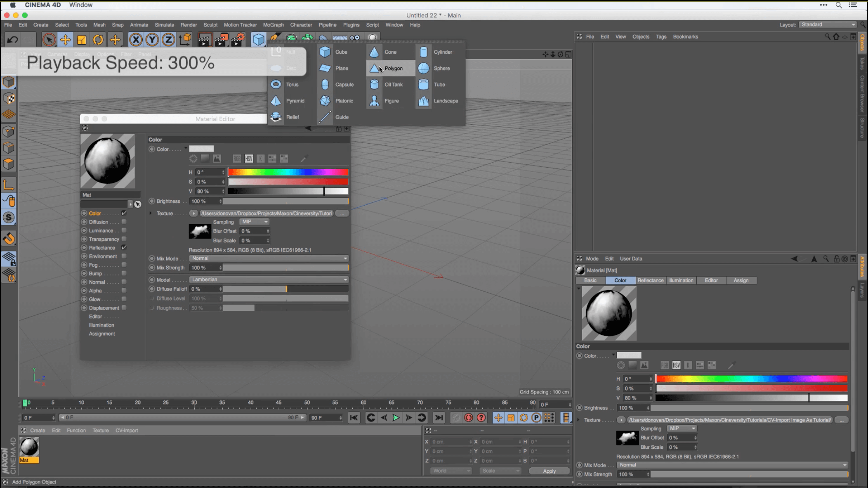The image size is (868, 488).
Task: Toggle the X axis lock icon
Action: (136, 40)
